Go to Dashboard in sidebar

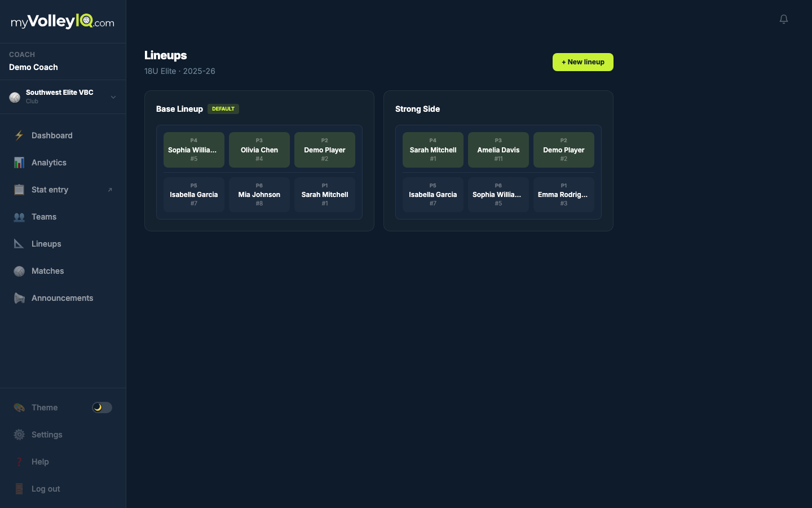(52, 135)
